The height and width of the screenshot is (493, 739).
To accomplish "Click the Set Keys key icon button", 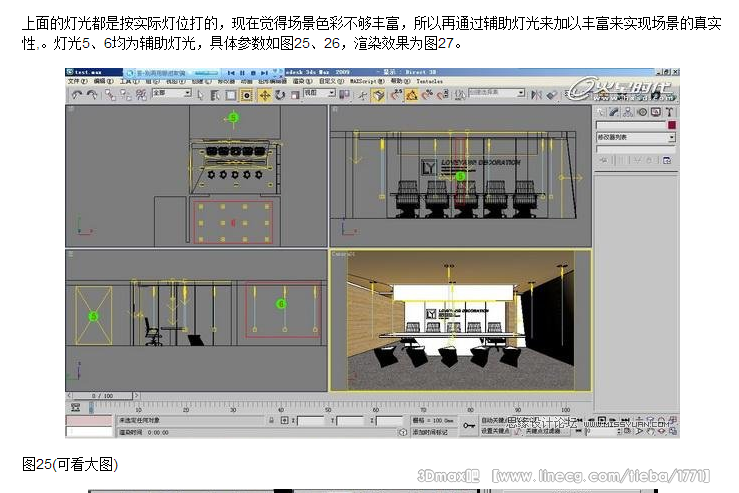I will pos(468,426).
